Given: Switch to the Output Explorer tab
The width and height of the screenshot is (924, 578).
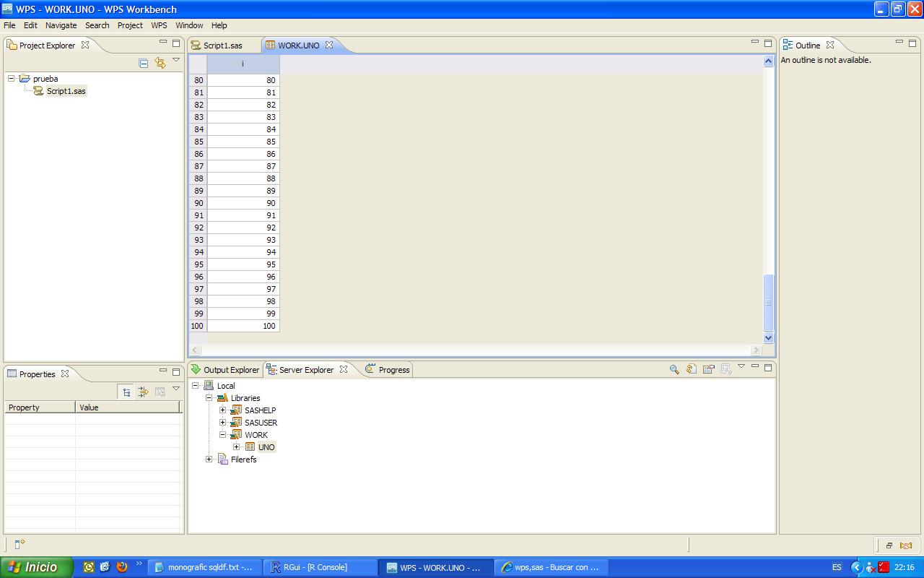Looking at the screenshot, I should pos(225,370).
